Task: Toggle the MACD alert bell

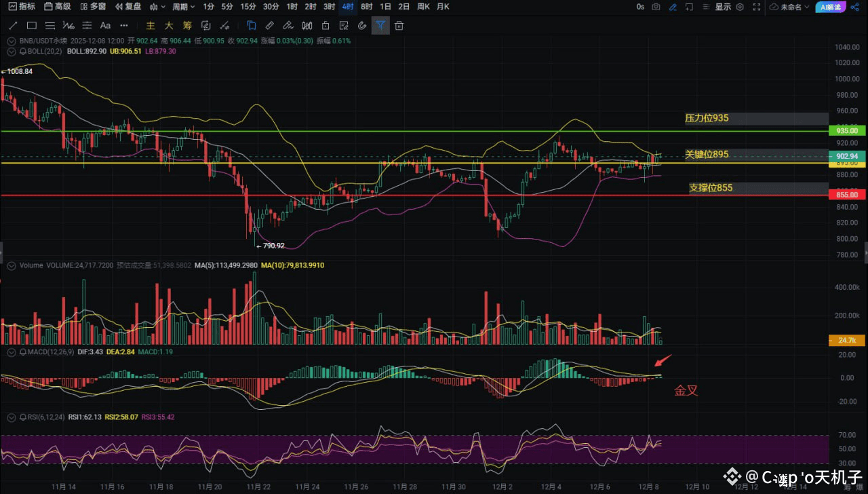Action: pos(23,353)
